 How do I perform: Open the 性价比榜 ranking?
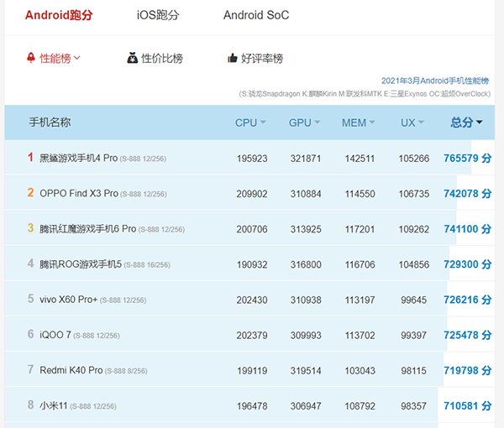click(161, 59)
